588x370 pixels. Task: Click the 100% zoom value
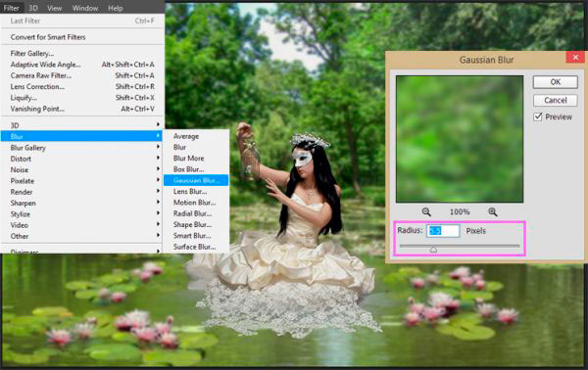coord(460,212)
